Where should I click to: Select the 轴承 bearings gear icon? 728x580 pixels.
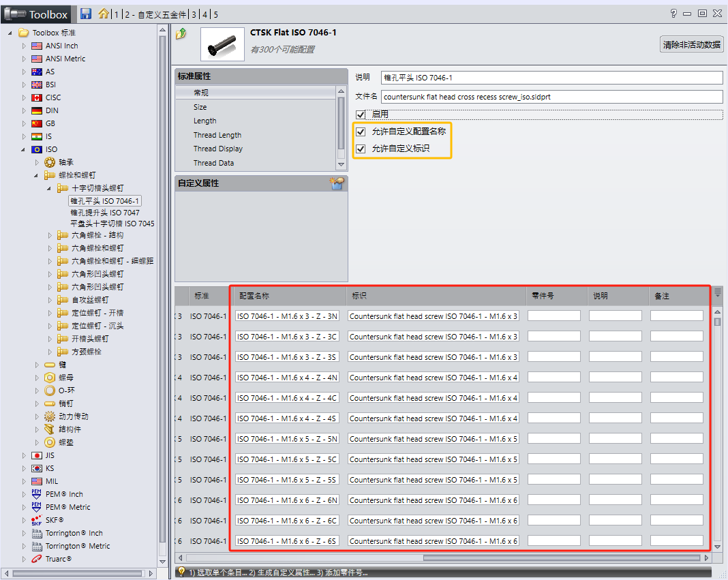[48, 162]
